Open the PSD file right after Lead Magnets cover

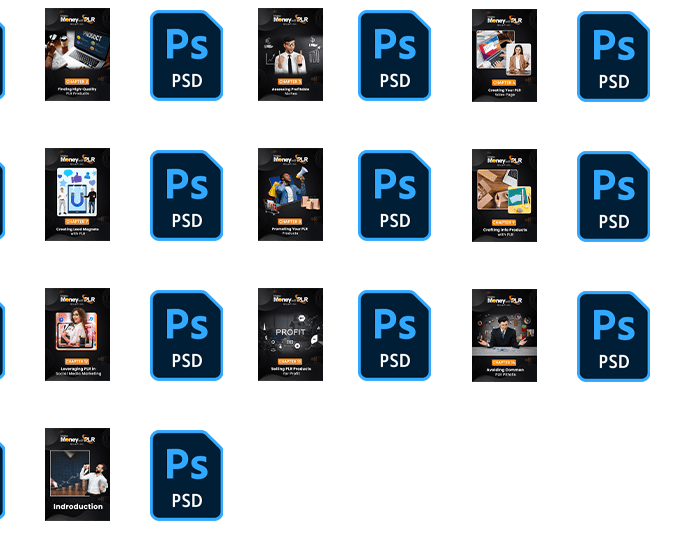186,195
